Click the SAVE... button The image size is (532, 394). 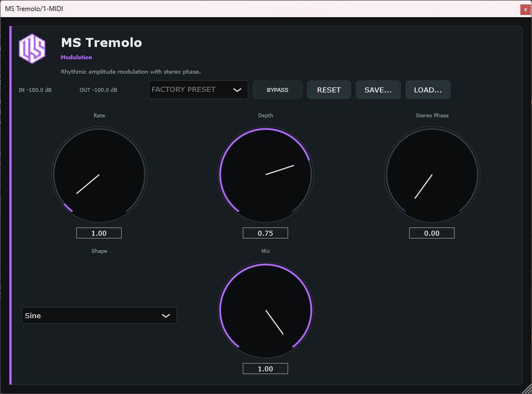[378, 90]
